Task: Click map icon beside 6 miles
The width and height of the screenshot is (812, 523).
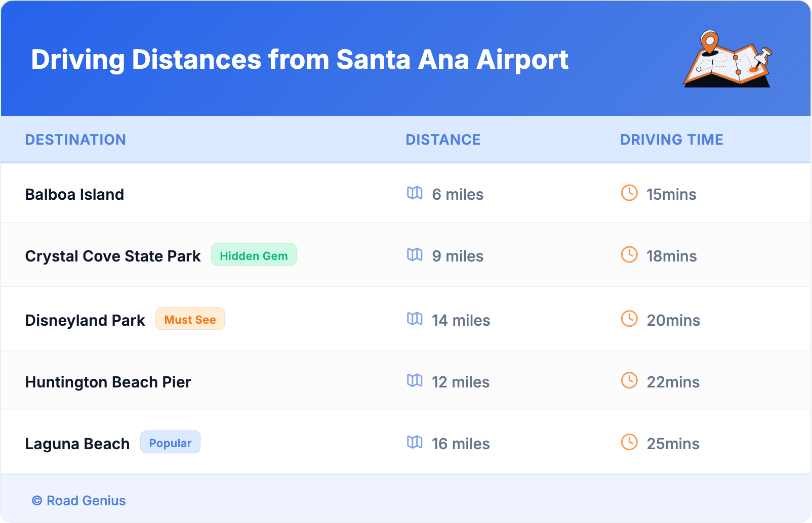Action: pos(415,193)
